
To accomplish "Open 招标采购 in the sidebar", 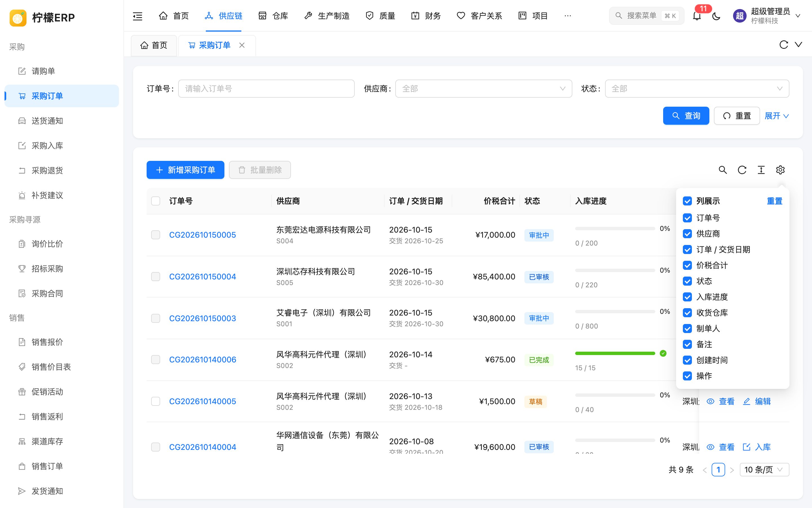I will tap(62, 269).
